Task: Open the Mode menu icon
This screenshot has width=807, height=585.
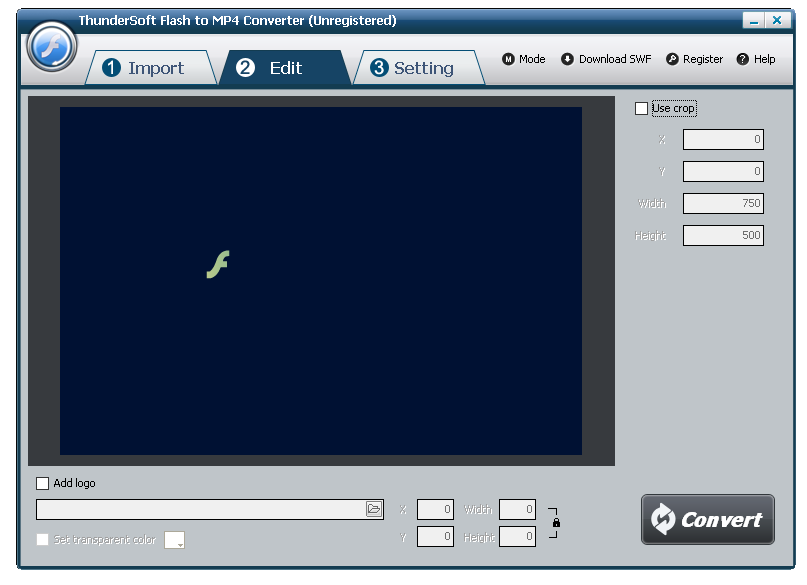Action: 510,59
